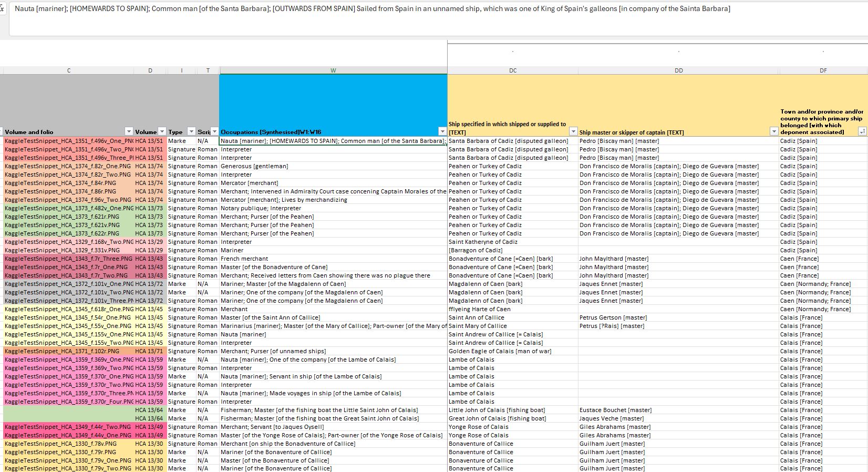Select column W header
The height and width of the screenshot is (472, 868).
[x=333, y=70]
